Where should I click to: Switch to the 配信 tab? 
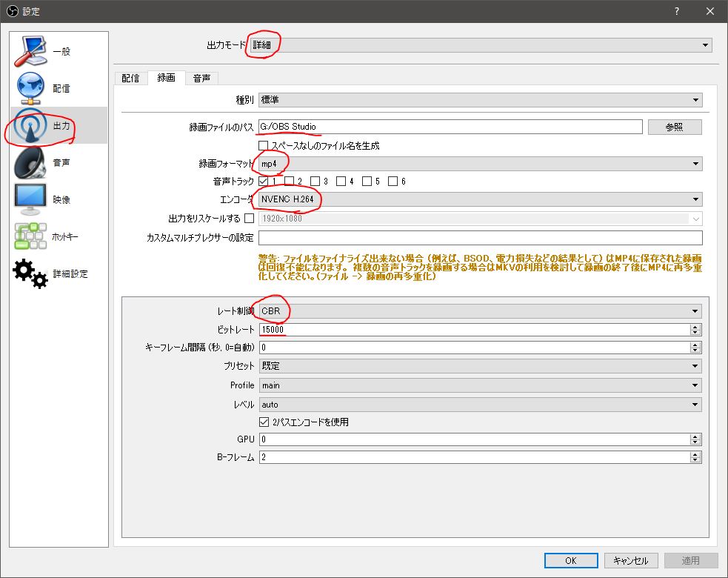point(130,78)
